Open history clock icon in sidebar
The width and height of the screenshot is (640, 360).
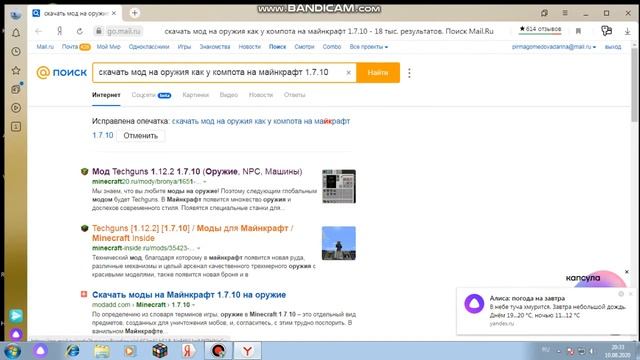[x=16, y=51]
